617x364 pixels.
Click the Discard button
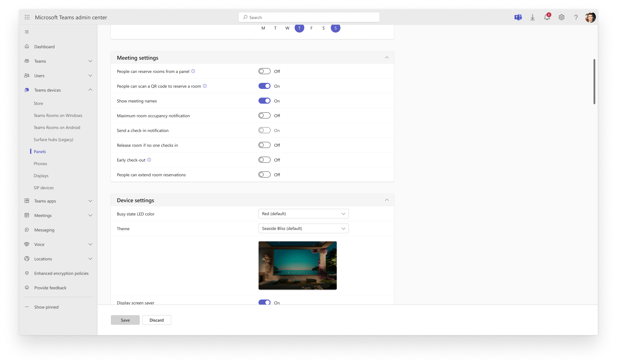[156, 320]
